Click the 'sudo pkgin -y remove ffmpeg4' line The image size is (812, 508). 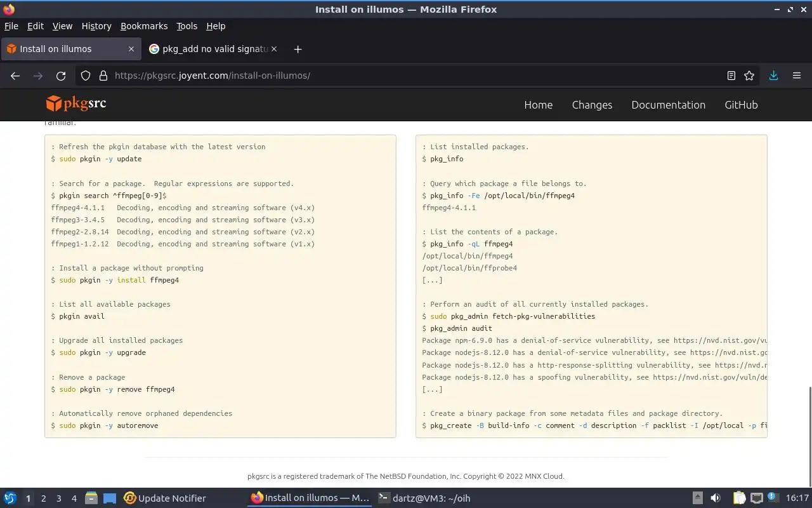[113, 389]
